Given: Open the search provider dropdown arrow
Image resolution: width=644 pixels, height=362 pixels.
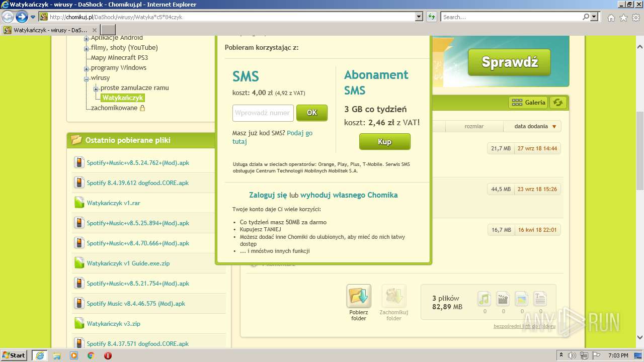Looking at the screenshot, I should coord(595,17).
